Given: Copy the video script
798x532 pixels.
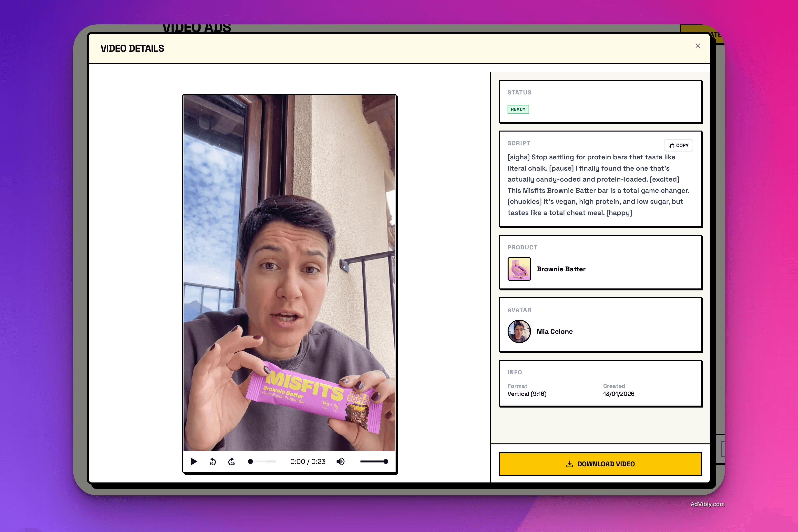Looking at the screenshot, I should pos(678,145).
